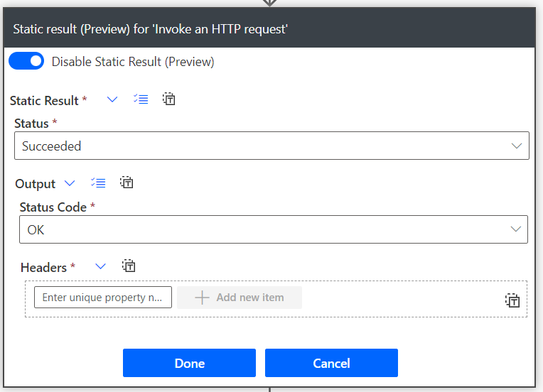Switch Static Result to text mode icon
This screenshot has height=392, width=543.
coord(168,99)
